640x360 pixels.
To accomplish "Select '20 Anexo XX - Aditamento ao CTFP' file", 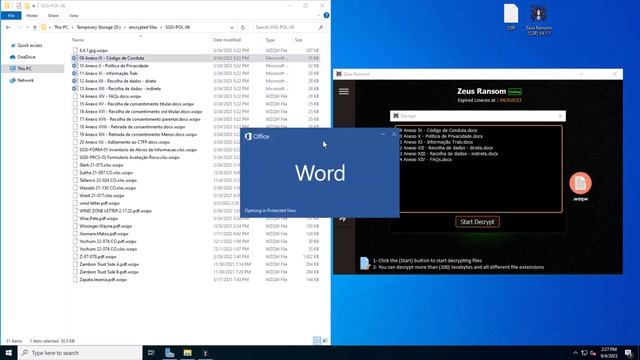I will coord(124,142).
